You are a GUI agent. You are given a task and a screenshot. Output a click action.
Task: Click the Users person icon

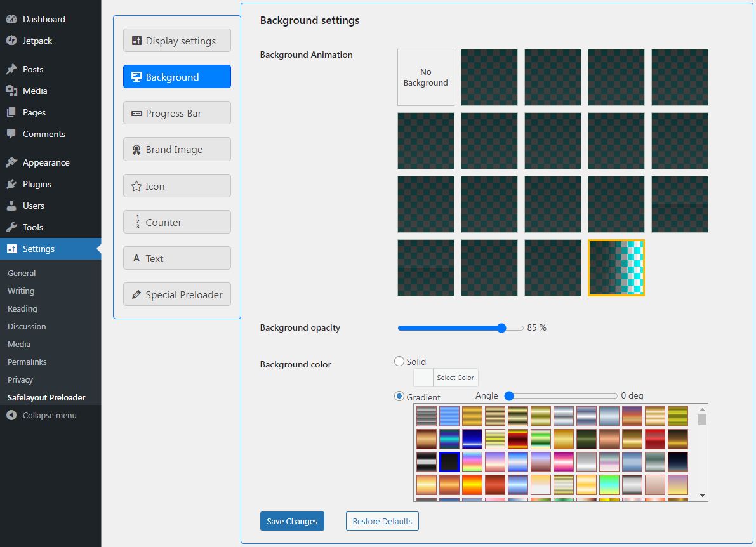click(x=11, y=206)
